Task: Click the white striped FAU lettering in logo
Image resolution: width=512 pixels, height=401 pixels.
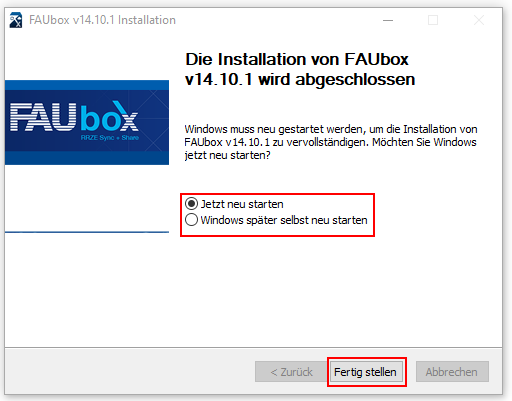Action: click(x=43, y=117)
